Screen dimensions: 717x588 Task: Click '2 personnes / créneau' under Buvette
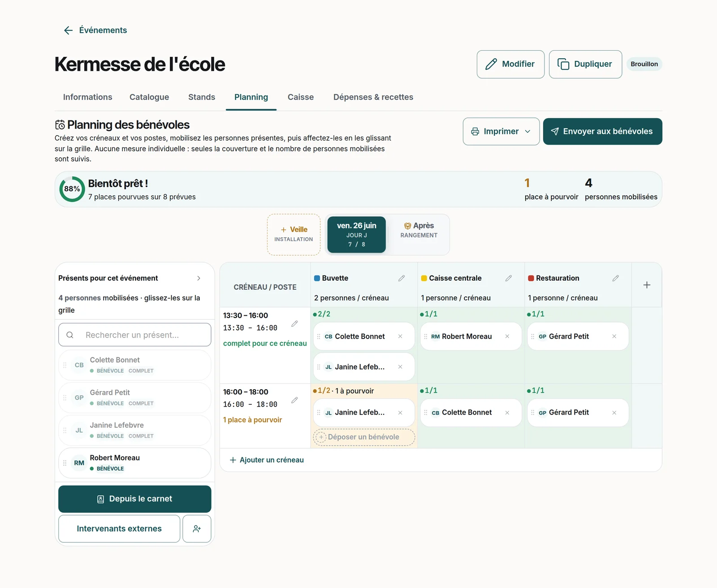click(x=351, y=298)
